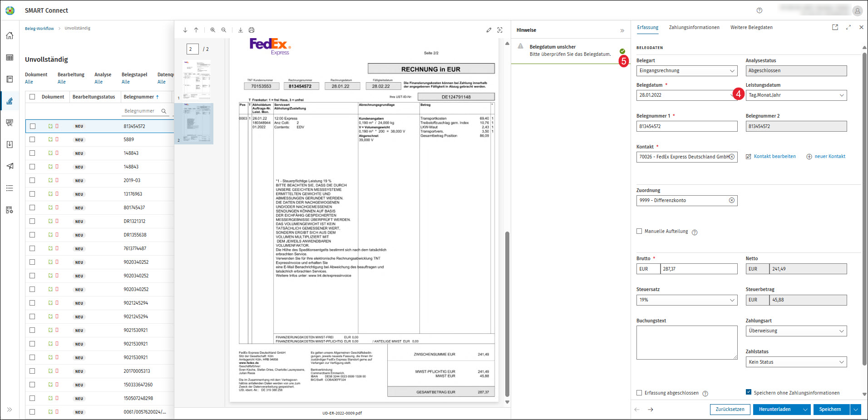
Task: Click the Zurücksetzen button
Action: point(730,410)
